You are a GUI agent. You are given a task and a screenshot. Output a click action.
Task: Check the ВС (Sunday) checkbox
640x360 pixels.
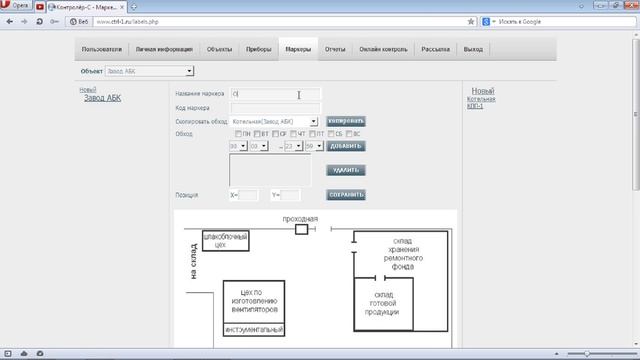(x=349, y=133)
